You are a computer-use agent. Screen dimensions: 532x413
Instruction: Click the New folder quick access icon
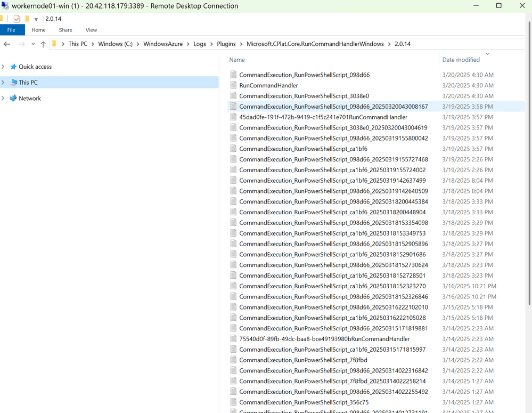(27, 19)
